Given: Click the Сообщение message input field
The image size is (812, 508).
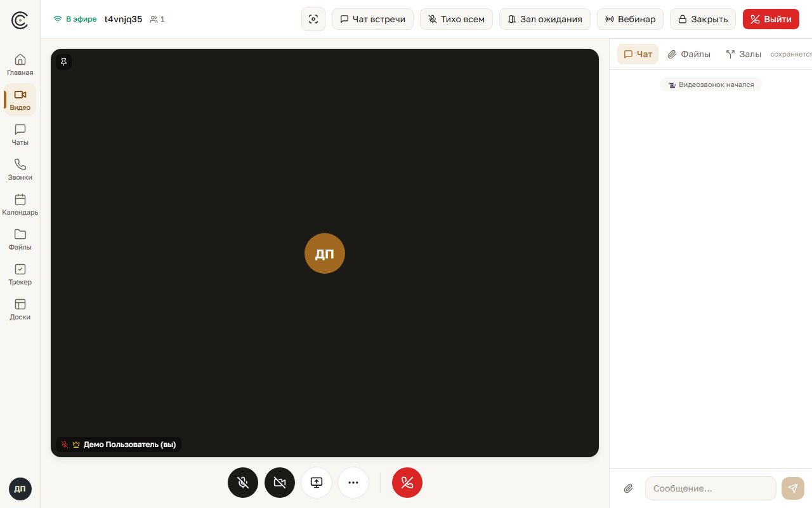Looking at the screenshot, I should [710, 488].
